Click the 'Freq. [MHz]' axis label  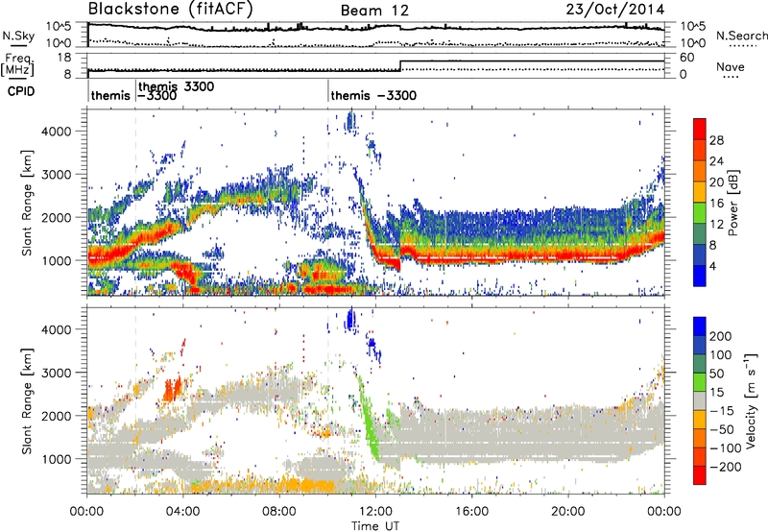(18, 64)
